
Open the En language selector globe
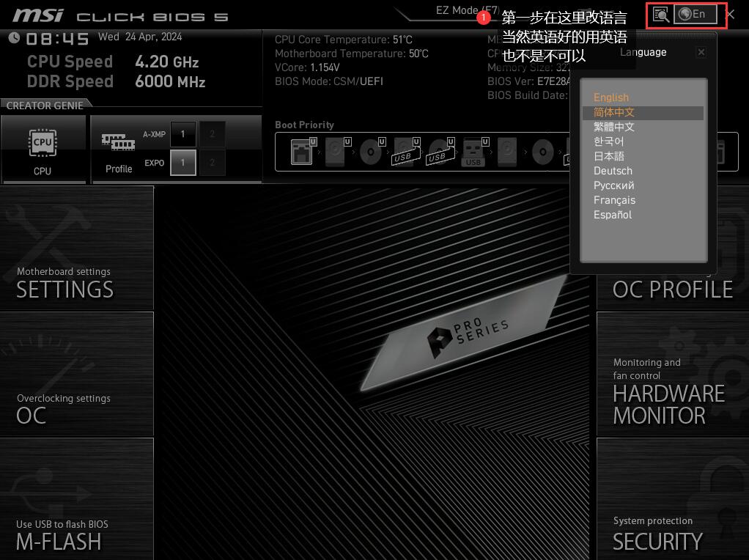point(695,15)
